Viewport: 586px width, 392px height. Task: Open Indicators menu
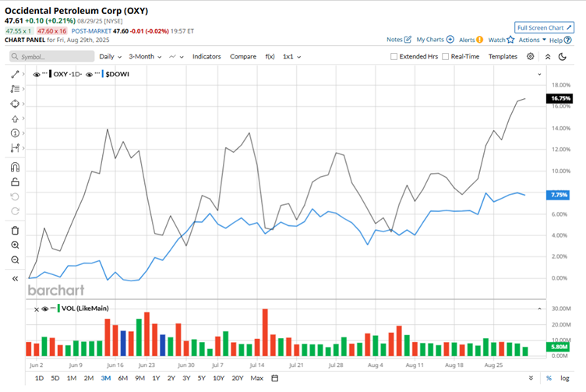pos(207,56)
